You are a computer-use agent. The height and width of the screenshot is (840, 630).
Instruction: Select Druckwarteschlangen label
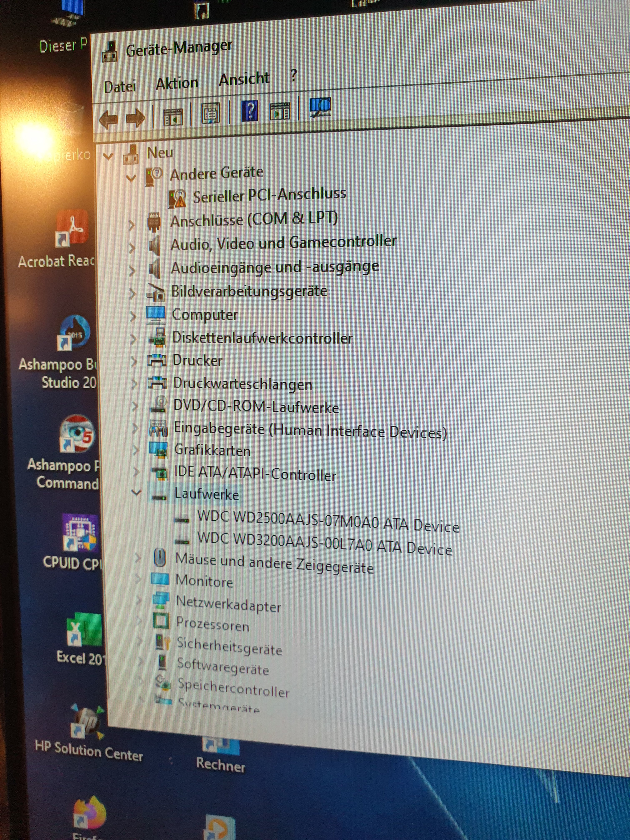click(x=243, y=384)
